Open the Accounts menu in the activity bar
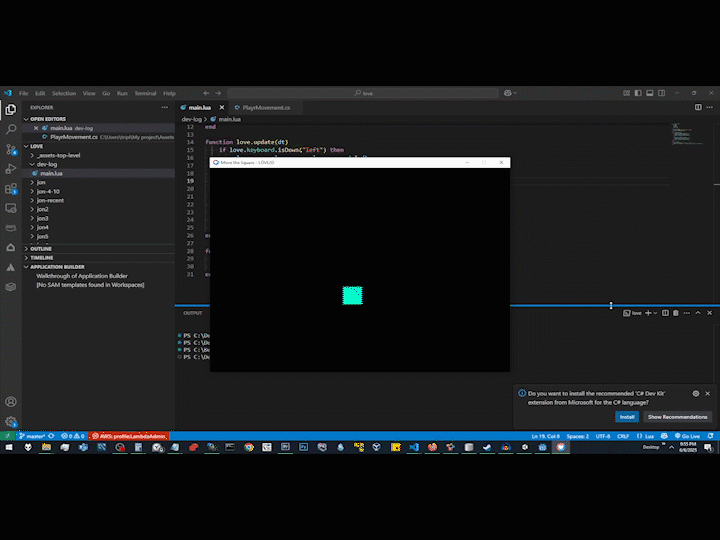 tap(11, 402)
